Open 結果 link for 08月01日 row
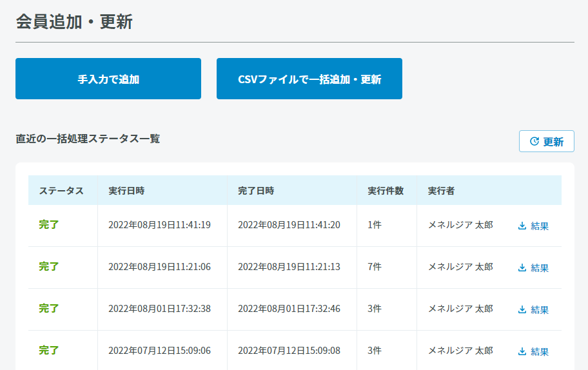Viewport: 588px width, 370px height. click(x=540, y=309)
